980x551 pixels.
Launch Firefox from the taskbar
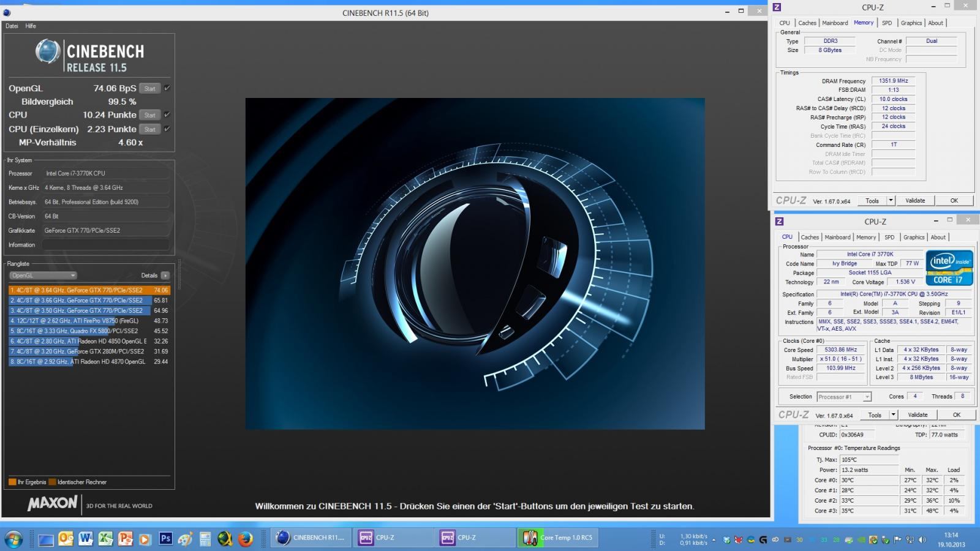(x=246, y=539)
